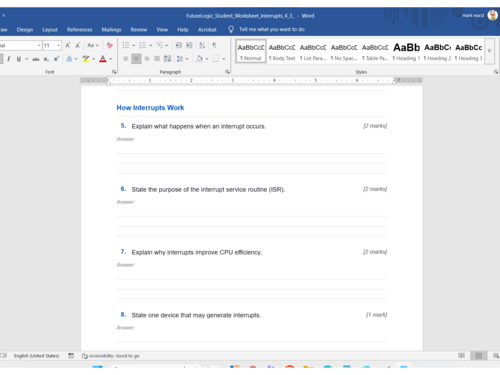This screenshot has height=375, width=500.
Task: Open the Layout tab
Action: (x=50, y=29)
